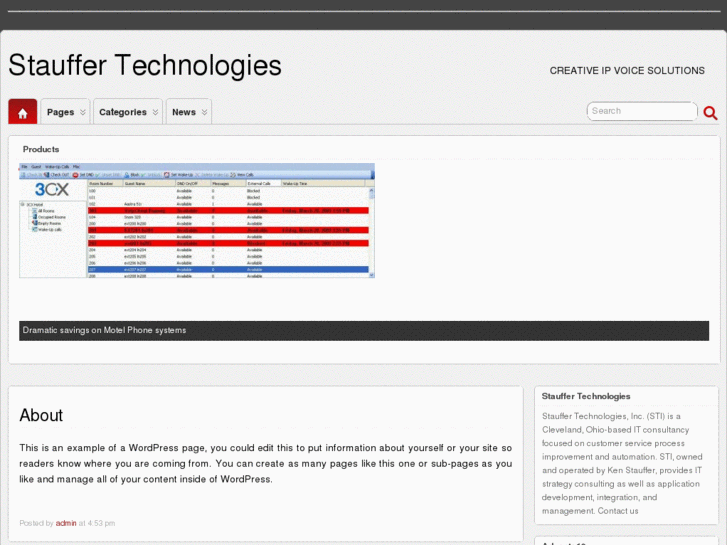Click the red search magnifier icon

click(710, 112)
